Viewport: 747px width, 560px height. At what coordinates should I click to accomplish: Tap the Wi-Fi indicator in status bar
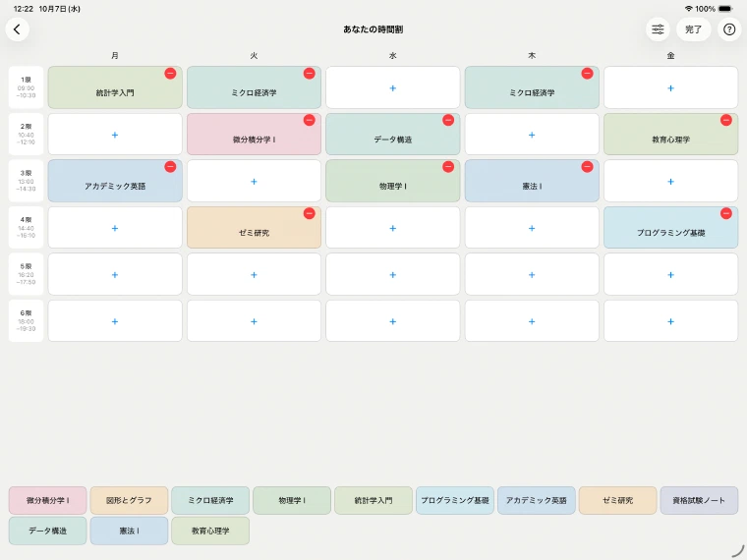click(x=688, y=9)
